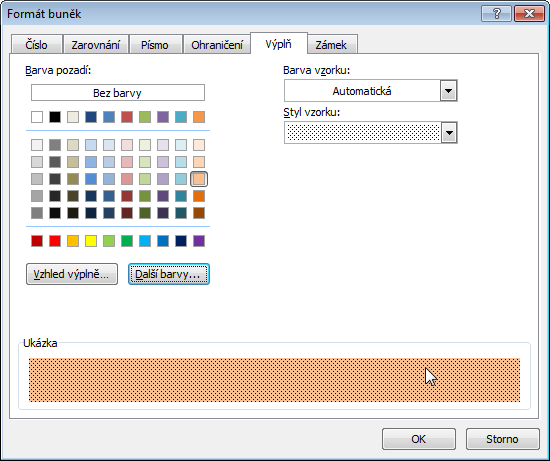The width and height of the screenshot is (550, 461).
Task: Open the Písmo tab
Action: click(155, 45)
